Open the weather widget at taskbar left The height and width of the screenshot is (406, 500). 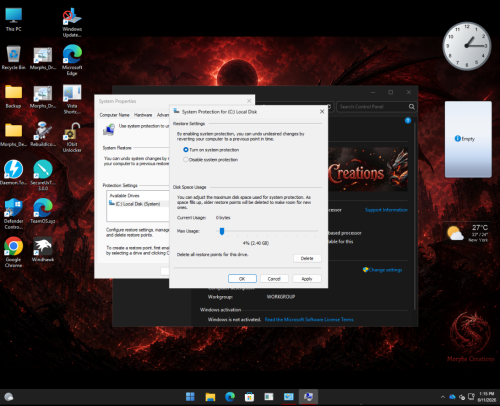(9, 397)
